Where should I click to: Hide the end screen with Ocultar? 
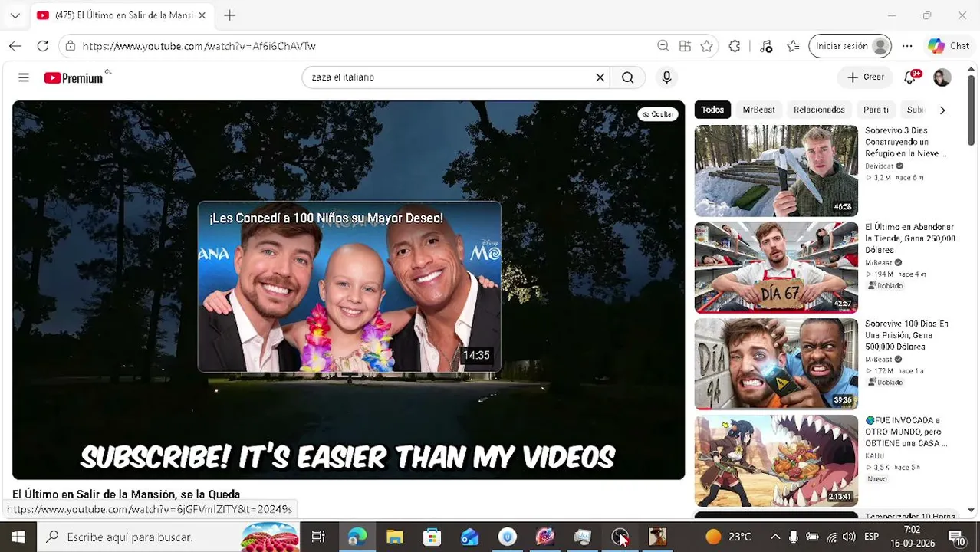tap(658, 114)
